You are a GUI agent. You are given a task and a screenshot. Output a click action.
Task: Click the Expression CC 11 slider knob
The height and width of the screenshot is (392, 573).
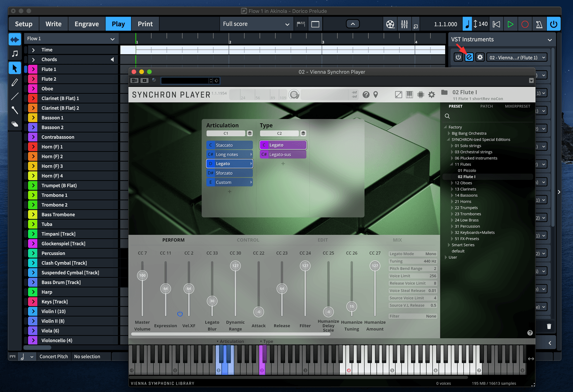(166, 289)
